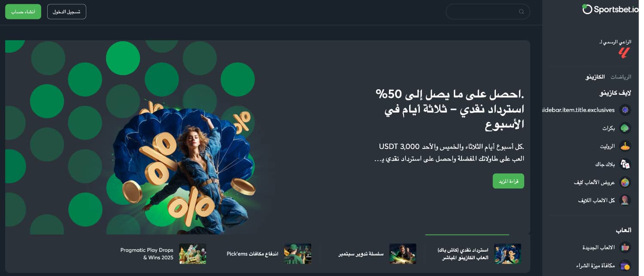Switch to the الرياضات sports tab

(621, 77)
